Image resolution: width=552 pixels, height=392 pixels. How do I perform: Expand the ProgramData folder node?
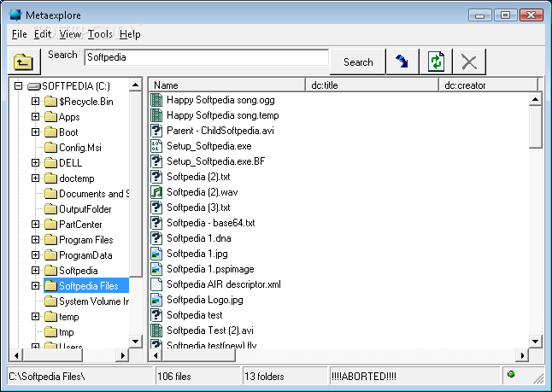[35, 255]
